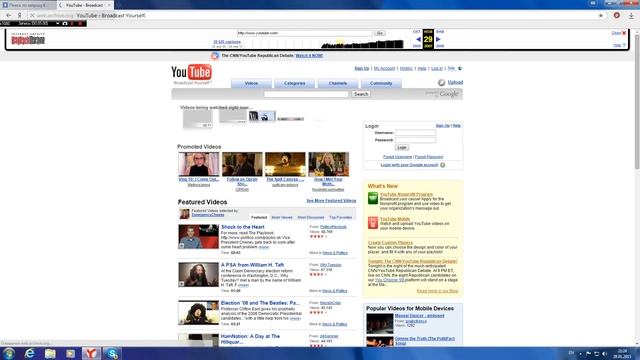Open the red shield extension icon
This screenshot has width=640, height=360.
tap(616, 15)
